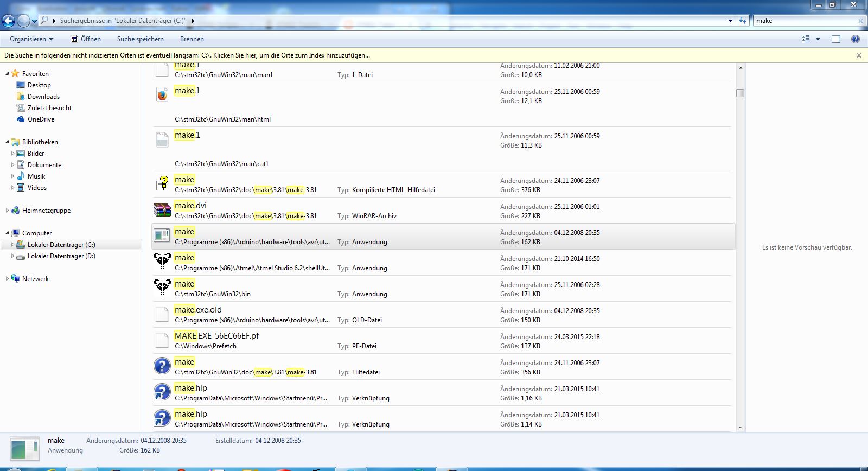Screen dimensions: 868x471
Task: Click the help file icon for make Hilfedatei
Action: [162, 367]
